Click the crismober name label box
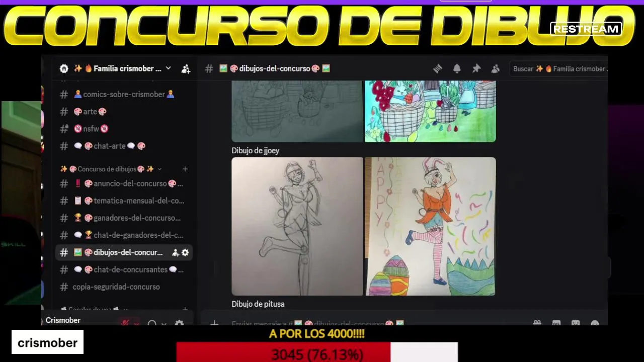The image size is (644, 362). (47, 342)
